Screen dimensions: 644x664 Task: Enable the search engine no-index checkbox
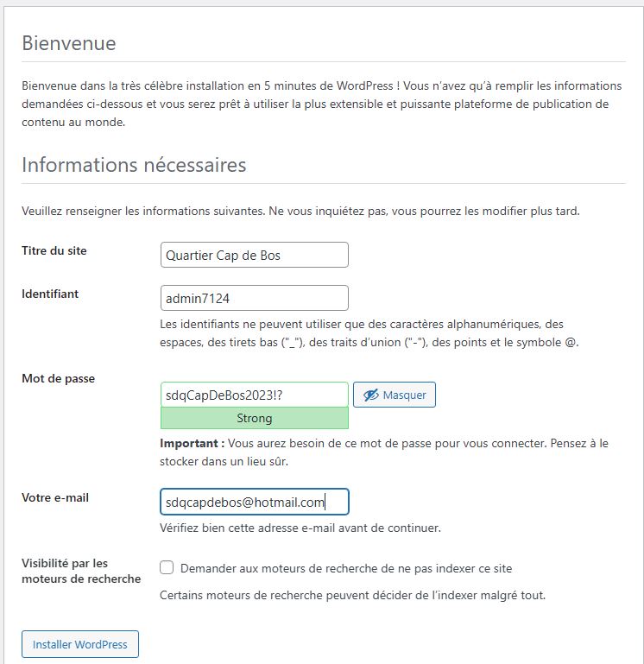(x=167, y=567)
